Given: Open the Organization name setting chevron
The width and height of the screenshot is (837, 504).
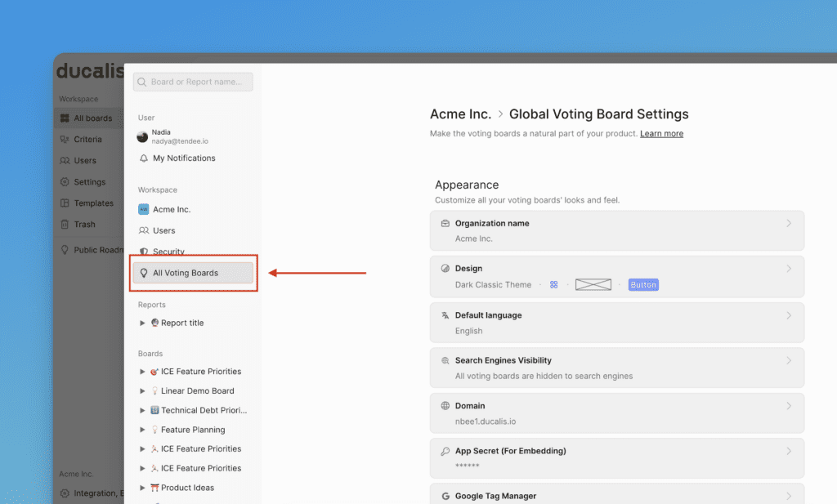Looking at the screenshot, I should (788, 223).
